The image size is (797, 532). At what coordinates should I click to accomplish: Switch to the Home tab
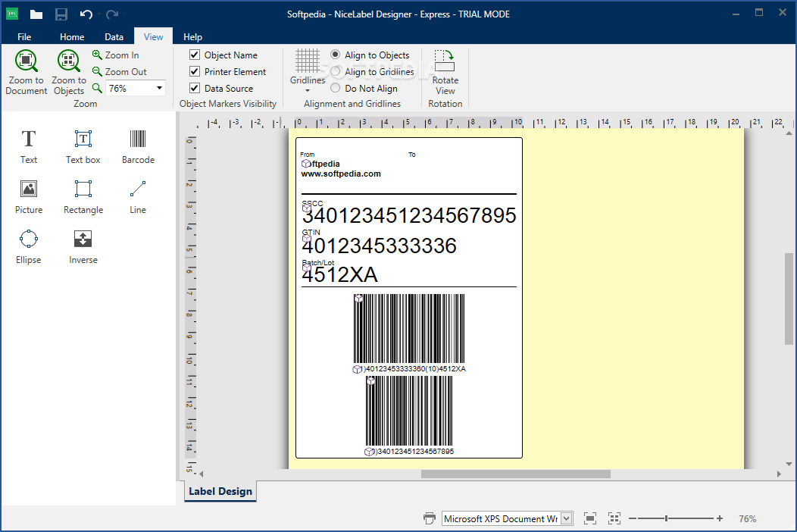click(72, 36)
